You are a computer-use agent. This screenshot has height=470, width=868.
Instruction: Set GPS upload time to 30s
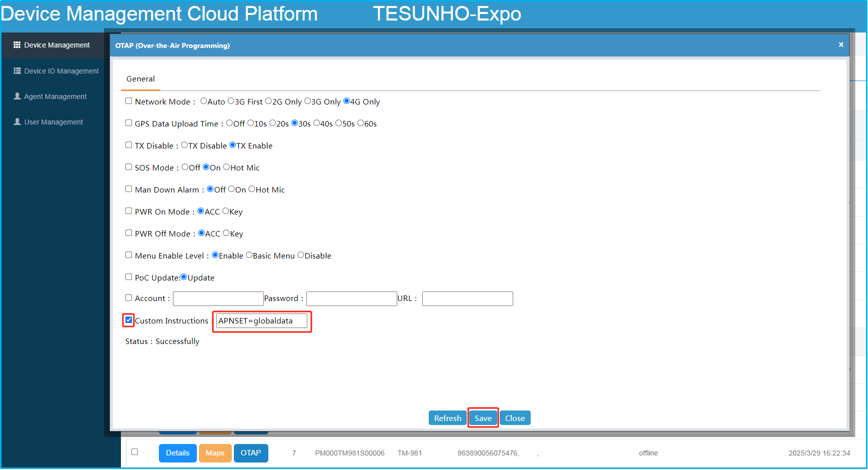click(x=294, y=123)
